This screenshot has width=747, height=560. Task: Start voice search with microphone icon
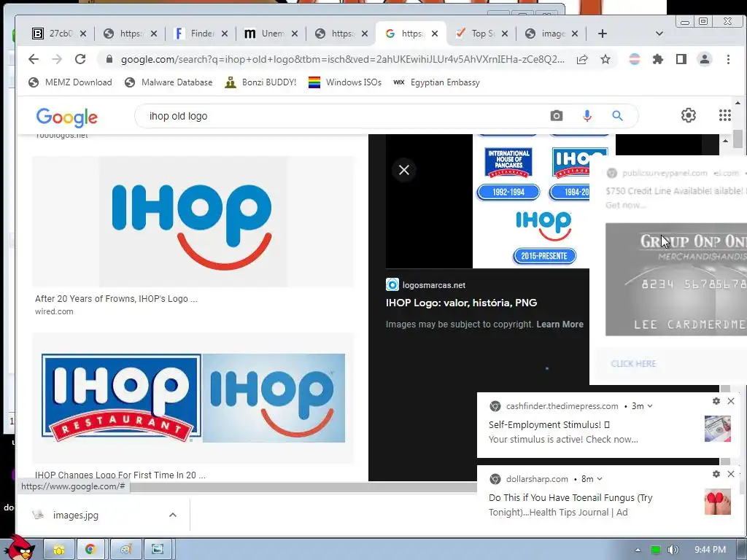pyautogui.click(x=587, y=116)
